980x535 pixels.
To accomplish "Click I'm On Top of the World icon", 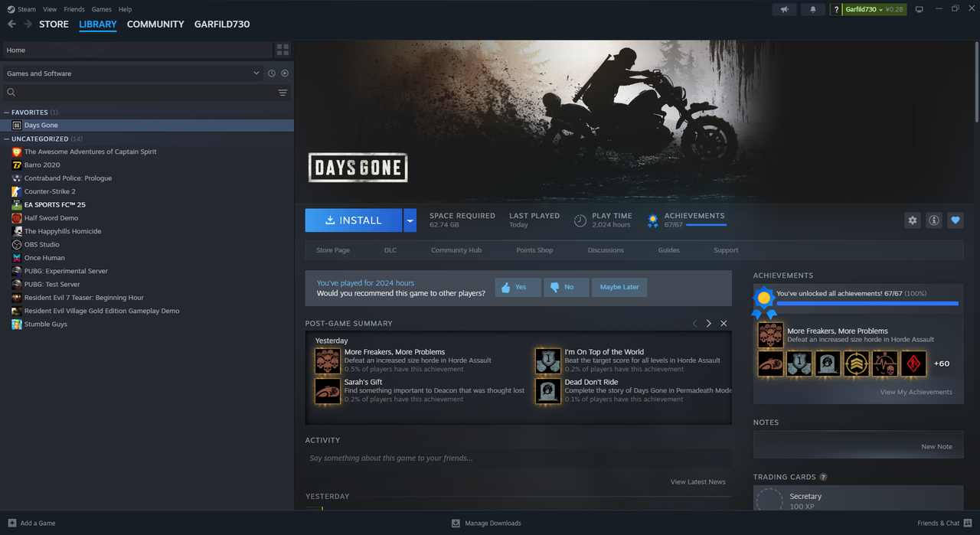I will (548, 360).
